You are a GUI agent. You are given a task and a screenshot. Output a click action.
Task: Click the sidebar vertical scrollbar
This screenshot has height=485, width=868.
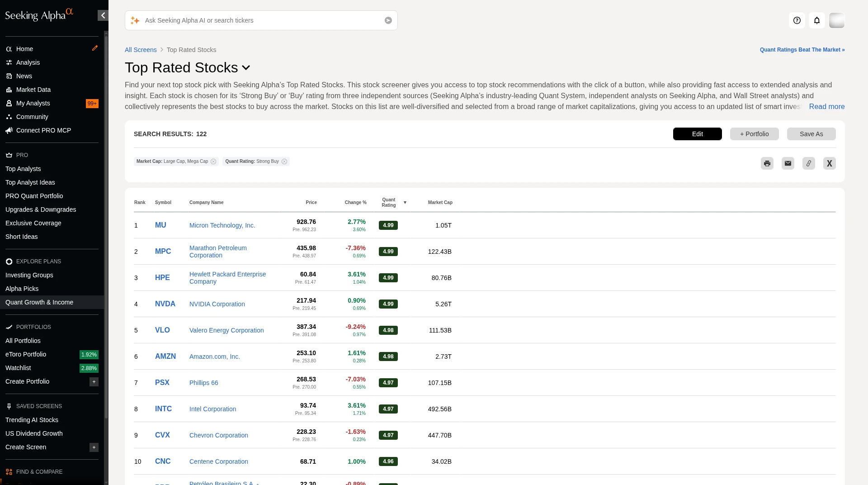[x=106, y=226]
